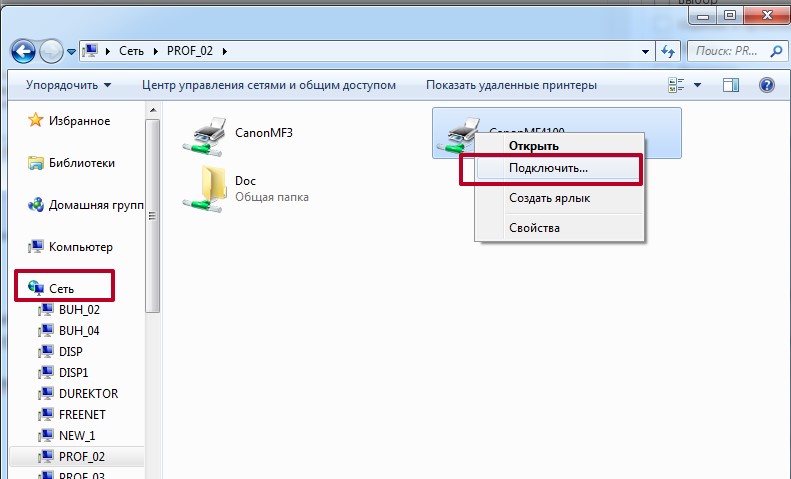Click the Back navigation arrow button
791x479 pixels.
point(25,50)
